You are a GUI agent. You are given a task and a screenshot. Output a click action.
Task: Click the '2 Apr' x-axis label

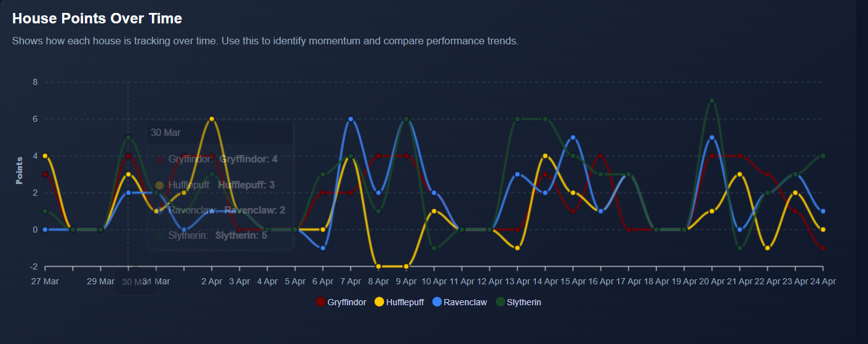point(212,281)
